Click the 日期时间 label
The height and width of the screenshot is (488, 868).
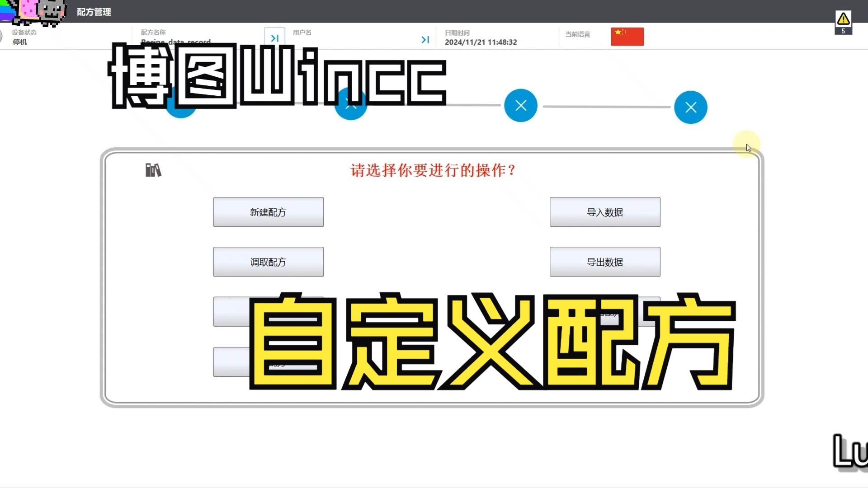[x=457, y=33]
